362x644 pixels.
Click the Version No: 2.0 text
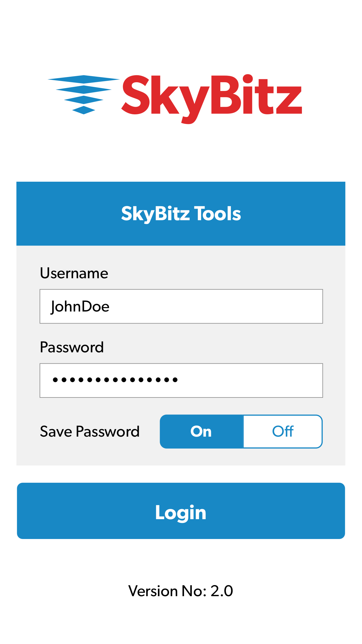(181, 591)
